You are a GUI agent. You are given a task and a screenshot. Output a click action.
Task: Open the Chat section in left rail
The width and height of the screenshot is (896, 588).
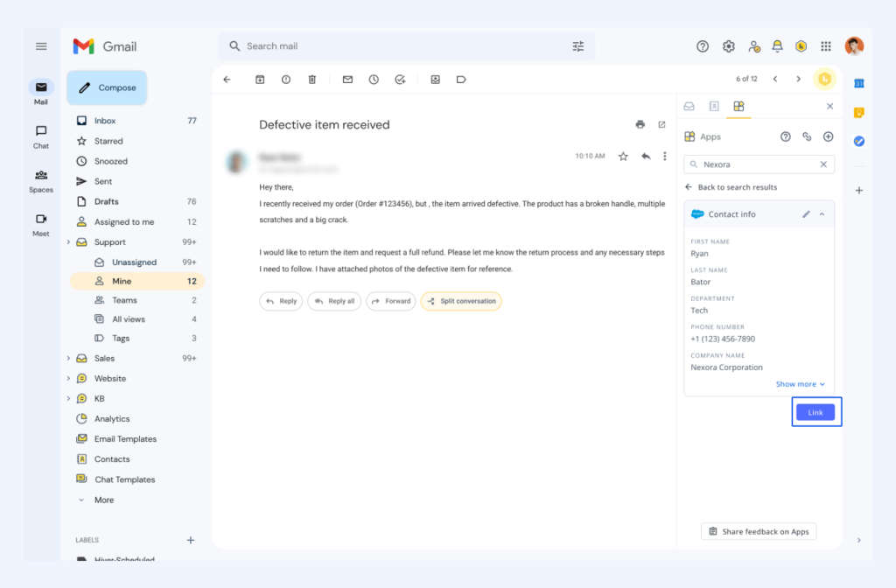tap(40, 136)
